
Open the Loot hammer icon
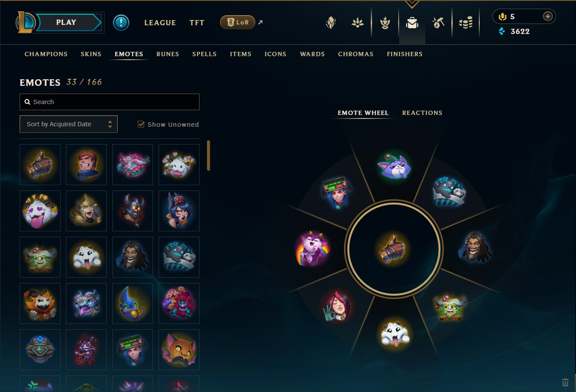click(438, 23)
